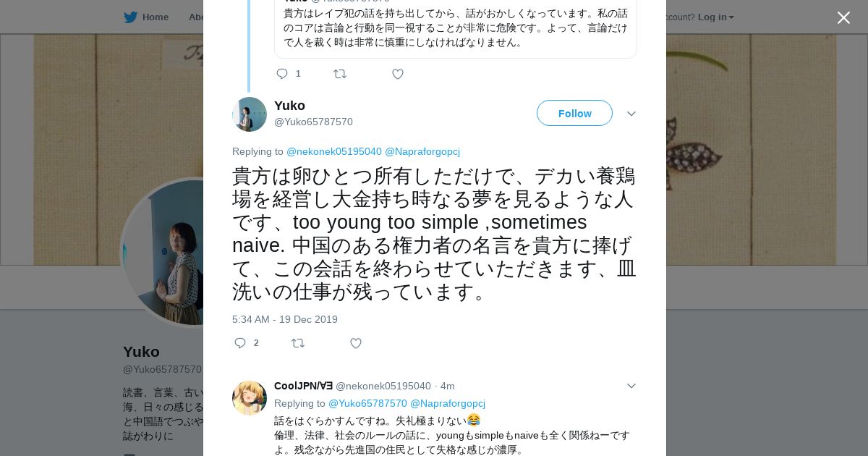Like the quoted tweet above
Viewport: 868px width, 456px height.
coord(398,74)
